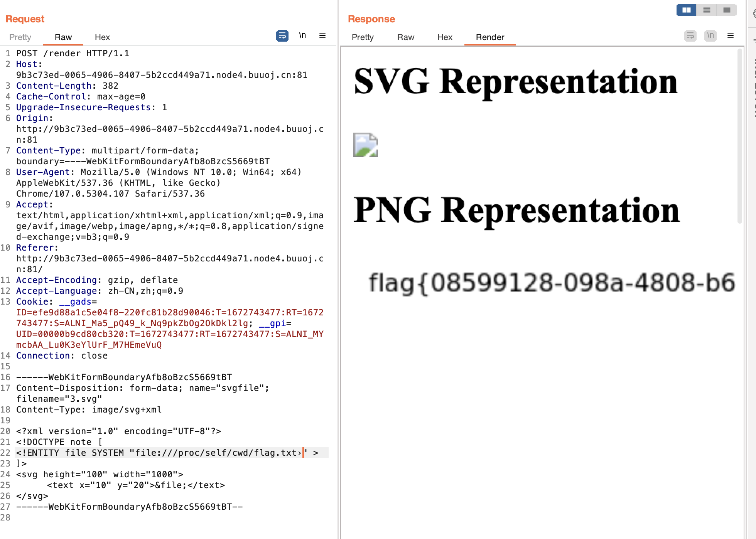Click the Accept header name on line 9

coord(32,204)
